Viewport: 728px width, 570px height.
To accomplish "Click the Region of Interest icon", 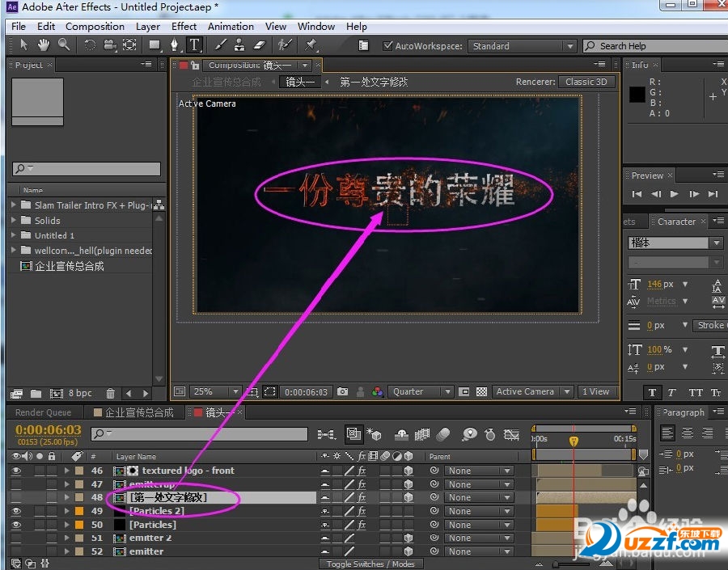I will tap(269, 392).
